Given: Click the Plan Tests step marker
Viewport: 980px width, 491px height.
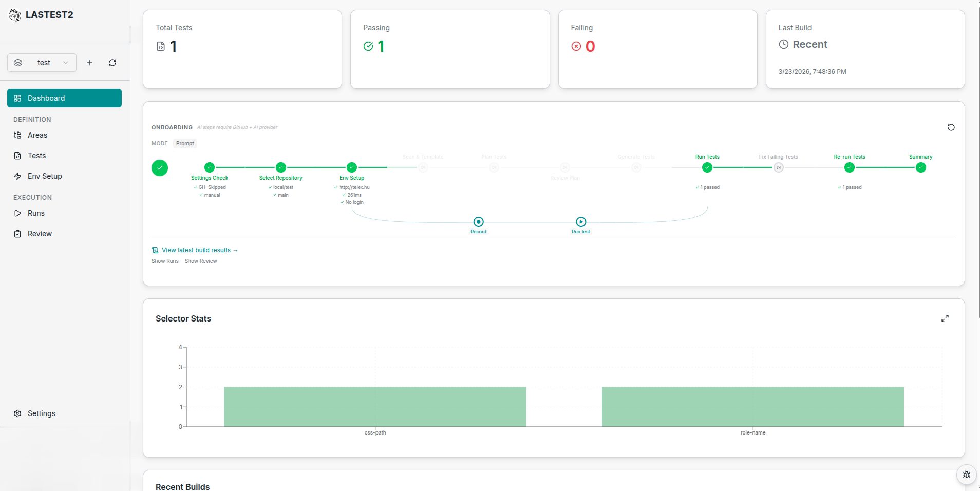Looking at the screenshot, I should pyautogui.click(x=494, y=167).
